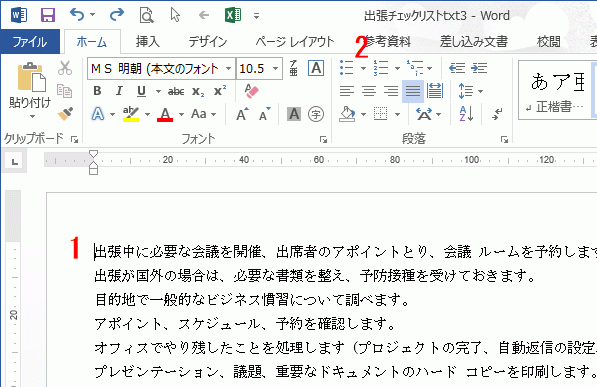The width and height of the screenshot is (597, 387).
Task: Toggle italic formatting
Action: [x=119, y=91]
